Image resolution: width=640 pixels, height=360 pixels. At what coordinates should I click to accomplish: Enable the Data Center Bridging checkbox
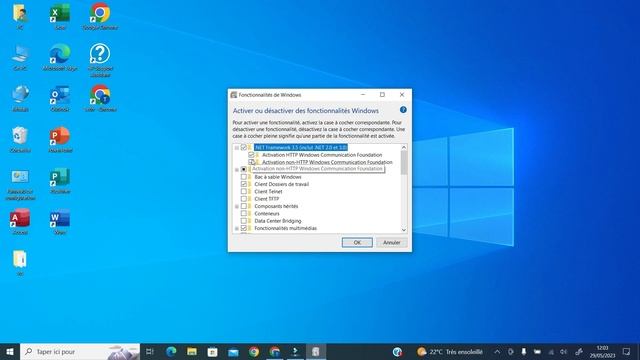click(244, 221)
